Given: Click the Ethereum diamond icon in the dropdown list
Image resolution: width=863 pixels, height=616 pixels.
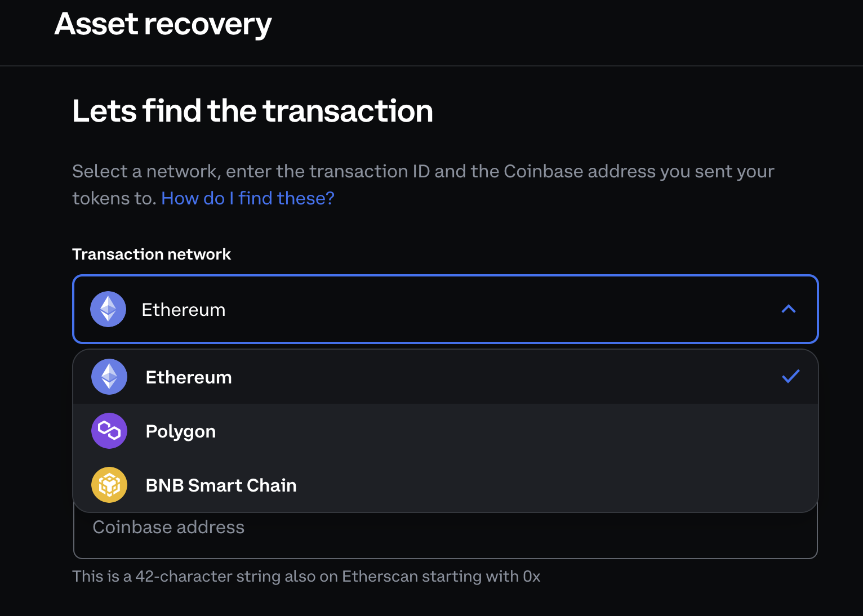Looking at the screenshot, I should point(109,377).
